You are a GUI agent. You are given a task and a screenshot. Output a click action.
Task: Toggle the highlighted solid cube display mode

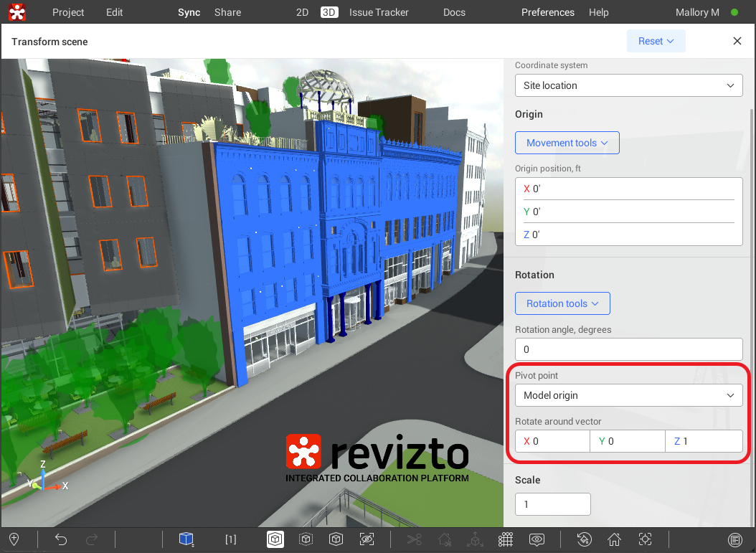point(275,539)
